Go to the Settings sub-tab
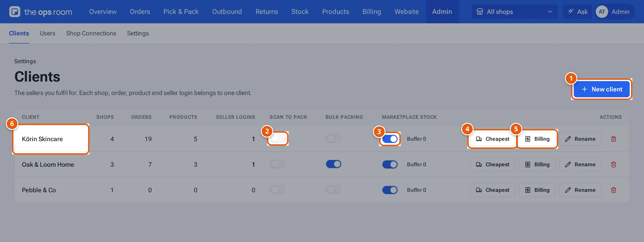644x242 pixels. (x=138, y=33)
